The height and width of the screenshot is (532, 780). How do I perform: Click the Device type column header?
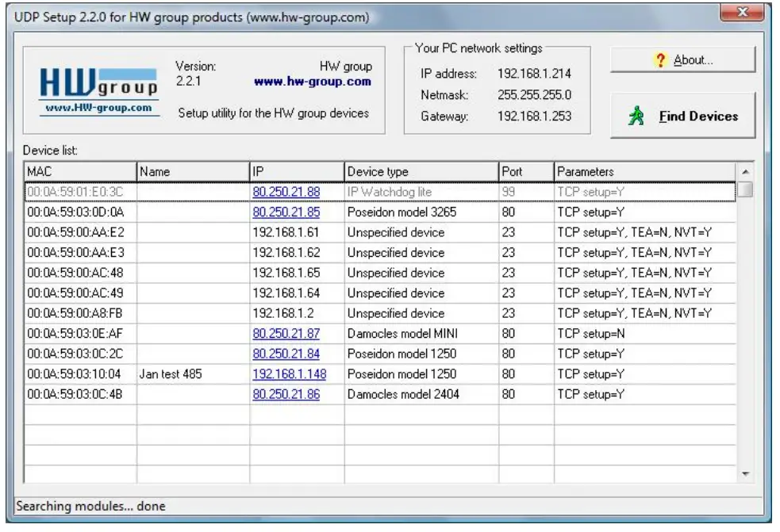point(421,171)
